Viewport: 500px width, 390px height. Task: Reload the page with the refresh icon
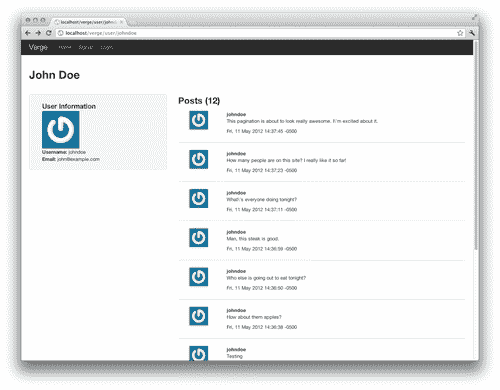[49, 33]
